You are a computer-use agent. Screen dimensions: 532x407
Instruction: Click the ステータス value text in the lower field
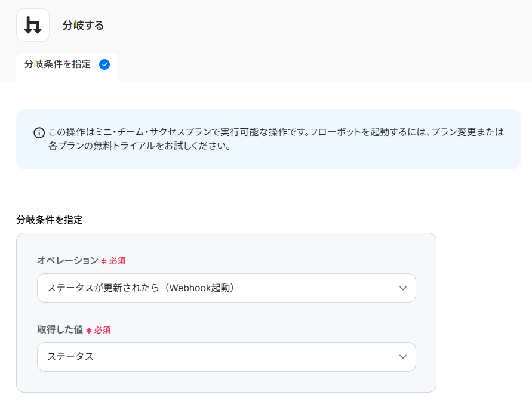[70, 357]
